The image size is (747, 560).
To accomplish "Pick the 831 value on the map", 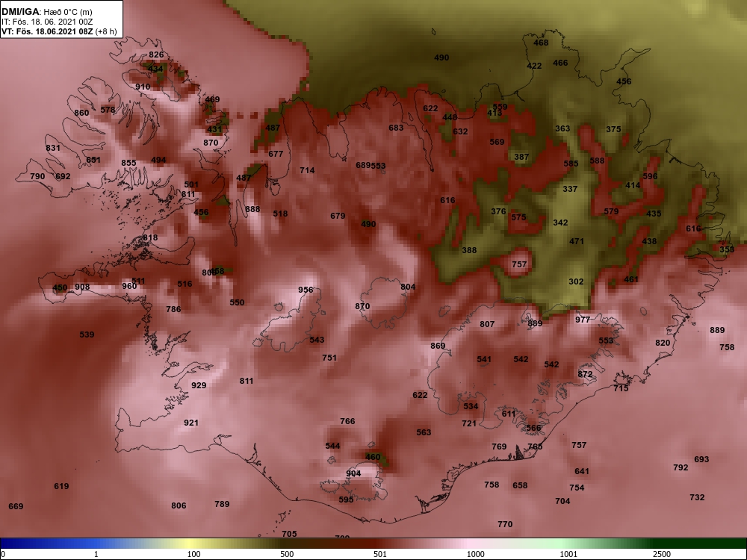I will pyautogui.click(x=53, y=148).
